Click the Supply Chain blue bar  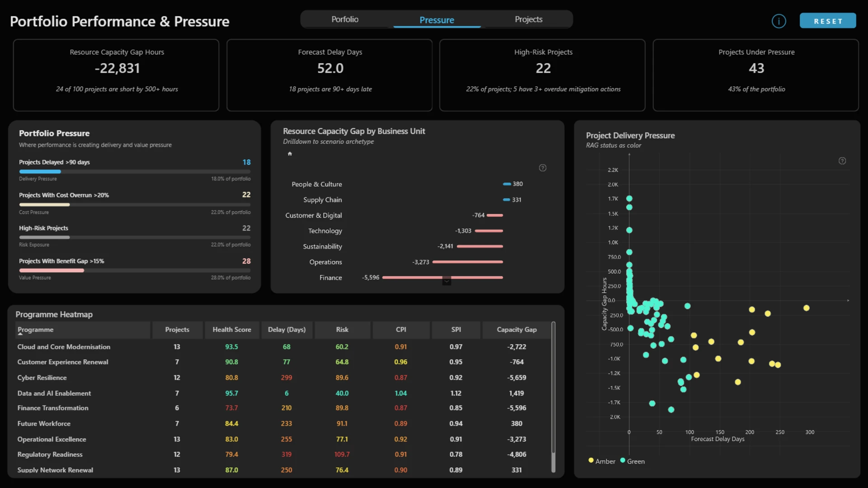506,200
